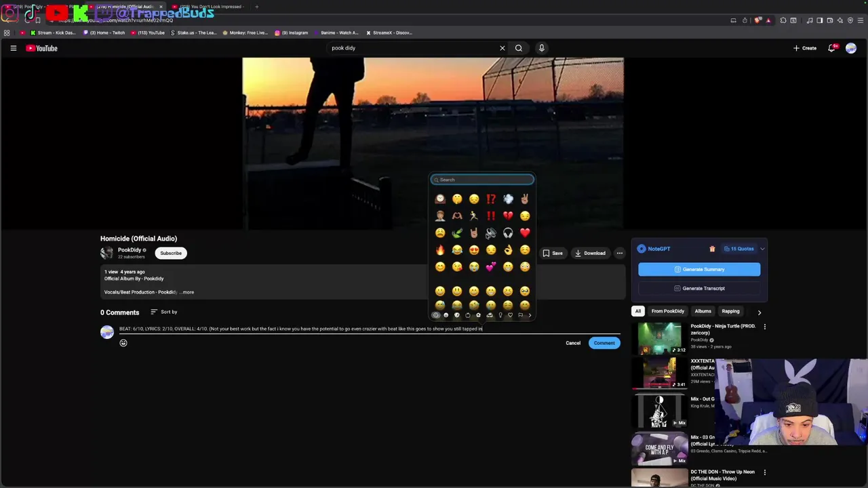Viewport: 868px width, 488px height.
Task: Insert the loudly crying face emoji
Action: tap(474, 266)
